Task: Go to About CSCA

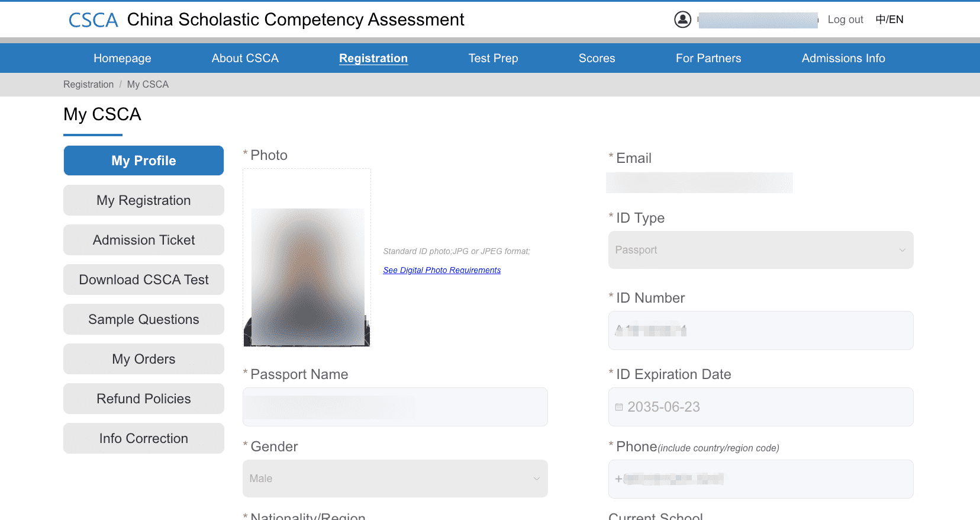Action: point(245,58)
